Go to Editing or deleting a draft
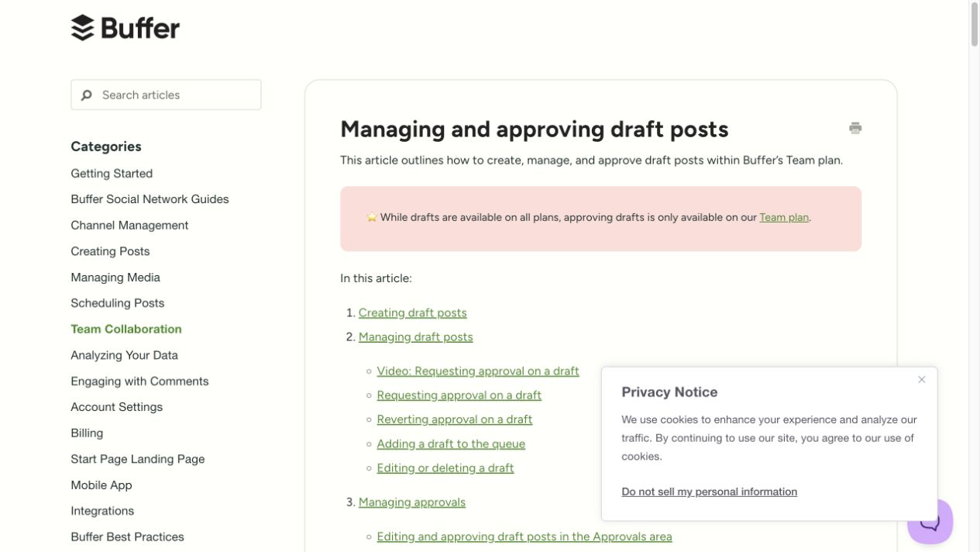The width and height of the screenshot is (980, 552). [x=445, y=468]
